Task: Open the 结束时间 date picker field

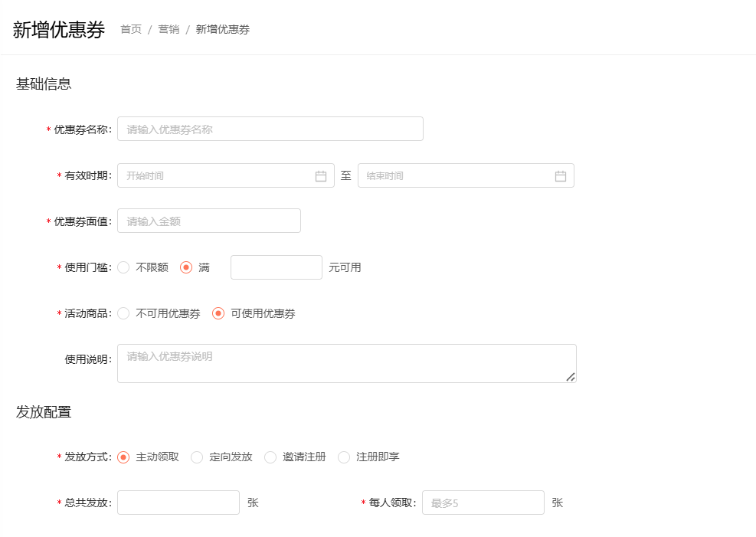Action: pyautogui.click(x=466, y=175)
